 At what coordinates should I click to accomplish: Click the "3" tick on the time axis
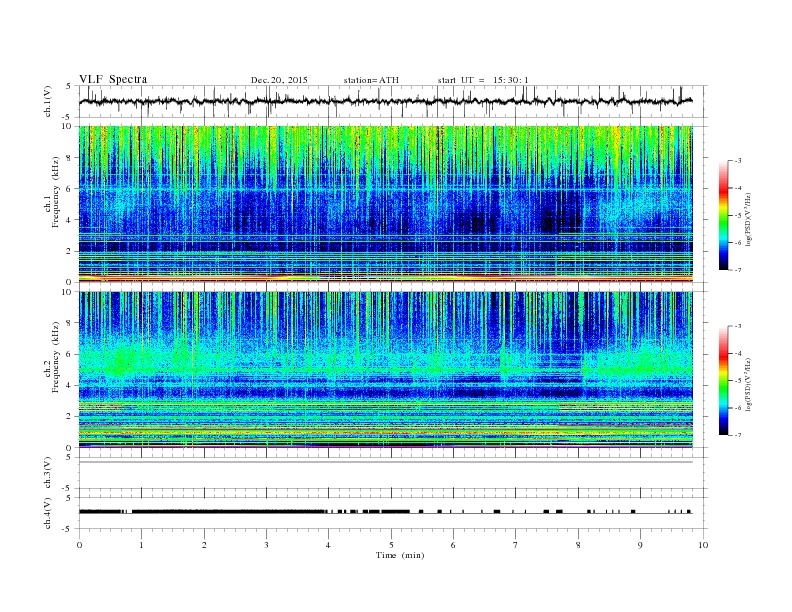coord(266,545)
